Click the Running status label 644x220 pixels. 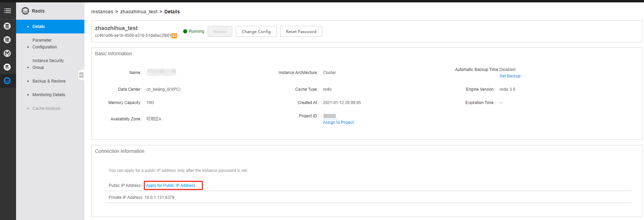pos(197,31)
